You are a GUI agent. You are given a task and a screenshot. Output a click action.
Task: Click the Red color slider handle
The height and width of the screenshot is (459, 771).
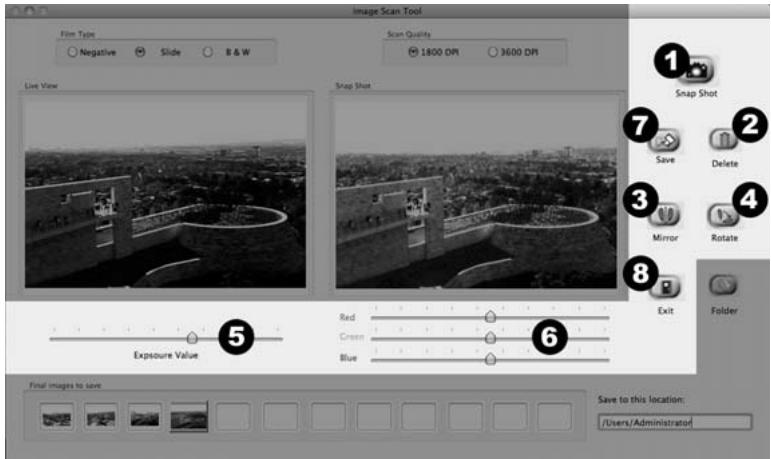(490, 317)
